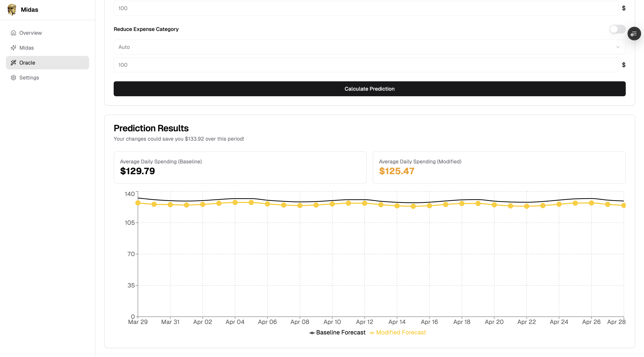This screenshot has height=357, width=644.
Task: Click the reduce expense amount field
Action: click(x=366, y=65)
